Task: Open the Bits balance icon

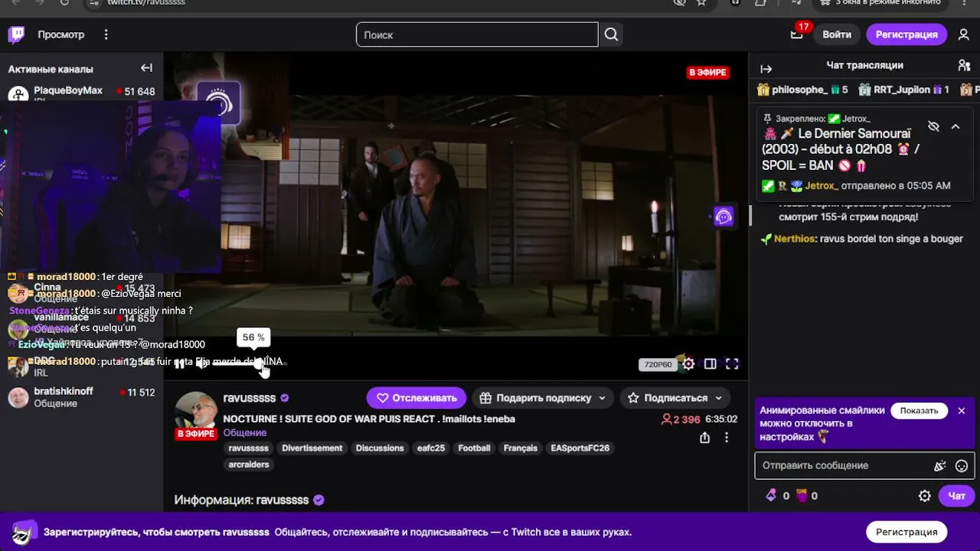Action: click(x=771, y=496)
